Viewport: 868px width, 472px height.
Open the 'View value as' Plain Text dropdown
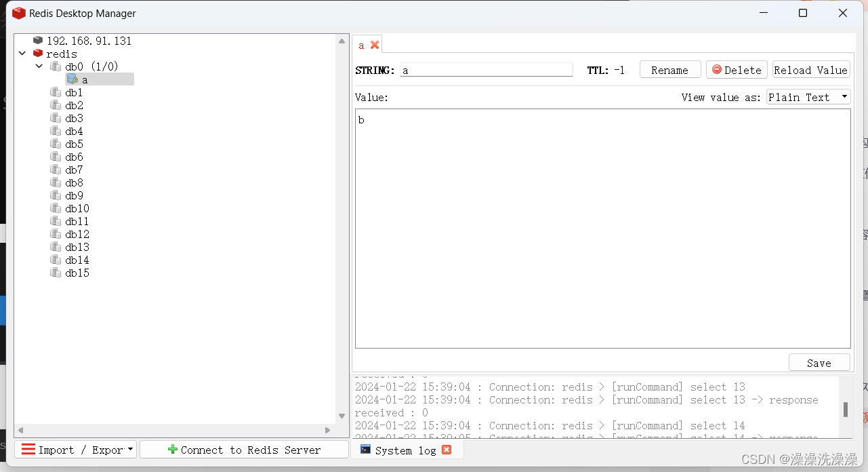[x=808, y=97]
